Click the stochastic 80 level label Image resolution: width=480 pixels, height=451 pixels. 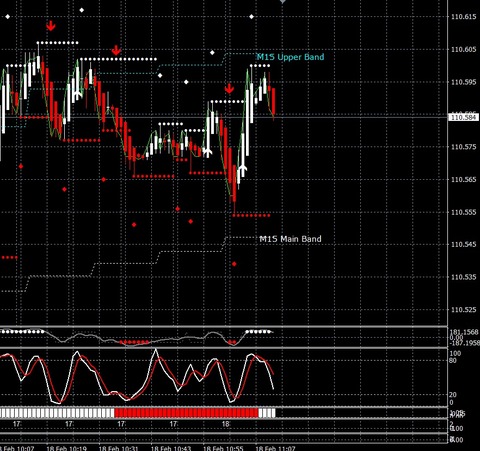(453, 361)
